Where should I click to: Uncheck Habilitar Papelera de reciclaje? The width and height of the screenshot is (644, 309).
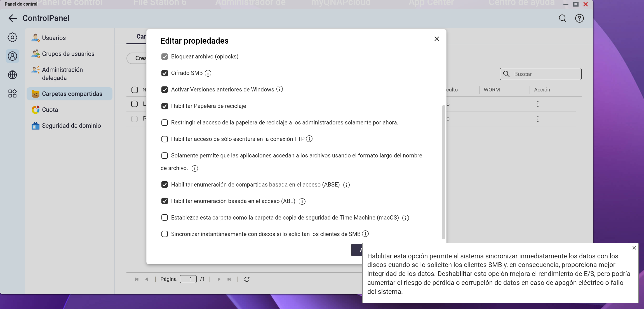(164, 106)
